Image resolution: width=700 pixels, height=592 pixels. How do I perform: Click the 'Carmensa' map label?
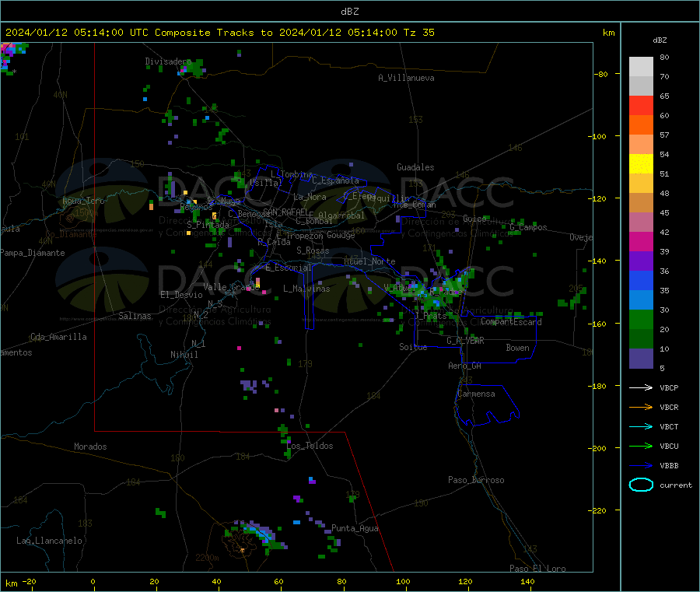click(x=476, y=394)
